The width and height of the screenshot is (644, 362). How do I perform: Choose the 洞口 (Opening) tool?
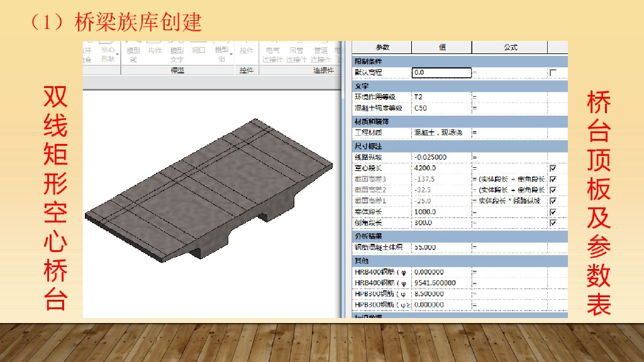pyautogui.click(x=199, y=51)
